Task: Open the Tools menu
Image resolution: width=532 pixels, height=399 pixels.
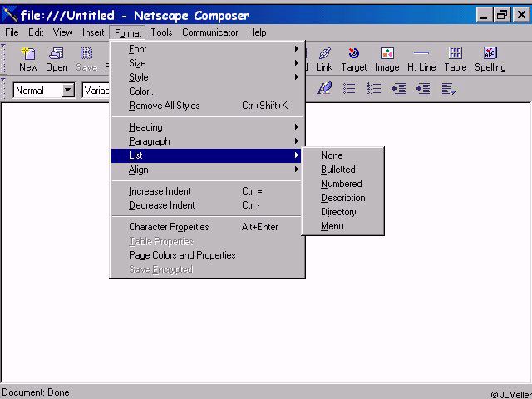Action: (x=161, y=32)
